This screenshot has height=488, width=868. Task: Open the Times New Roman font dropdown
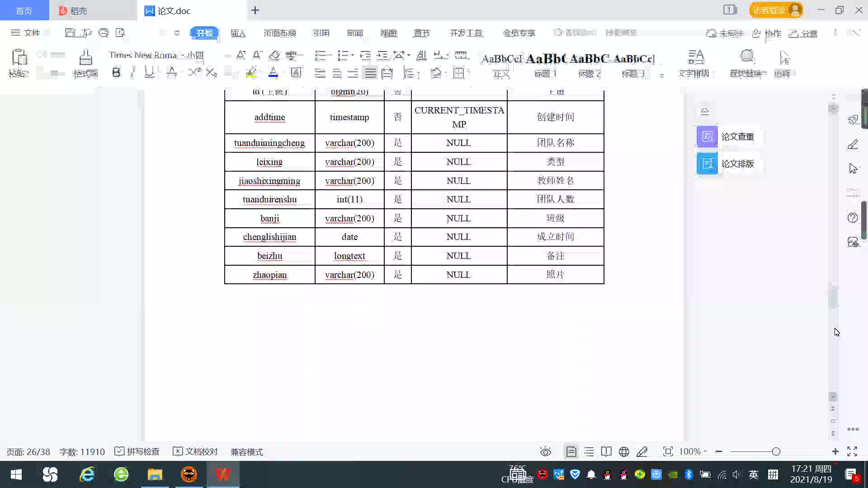click(x=183, y=55)
